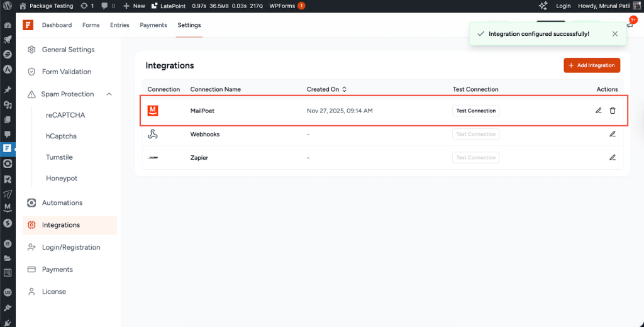Image resolution: width=644 pixels, height=327 pixels.
Task: Click the date Nov 27, 2025, 09:14 AM
Action: click(x=340, y=111)
